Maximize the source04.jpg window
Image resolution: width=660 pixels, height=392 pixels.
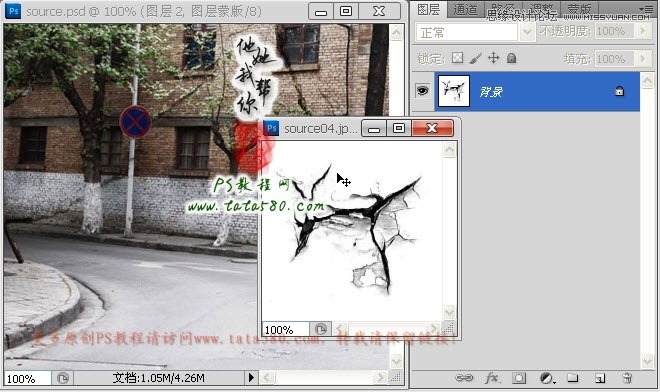pyautogui.click(x=399, y=128)
